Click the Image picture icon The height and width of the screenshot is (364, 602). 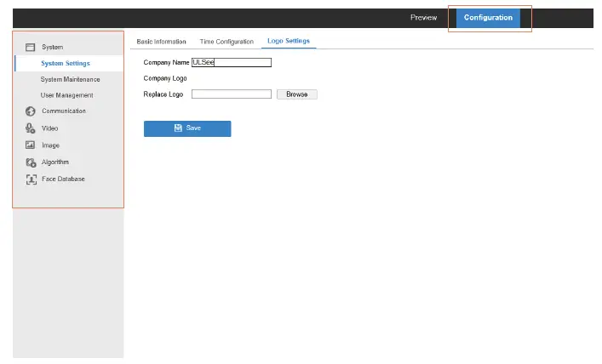coord(30,145)
